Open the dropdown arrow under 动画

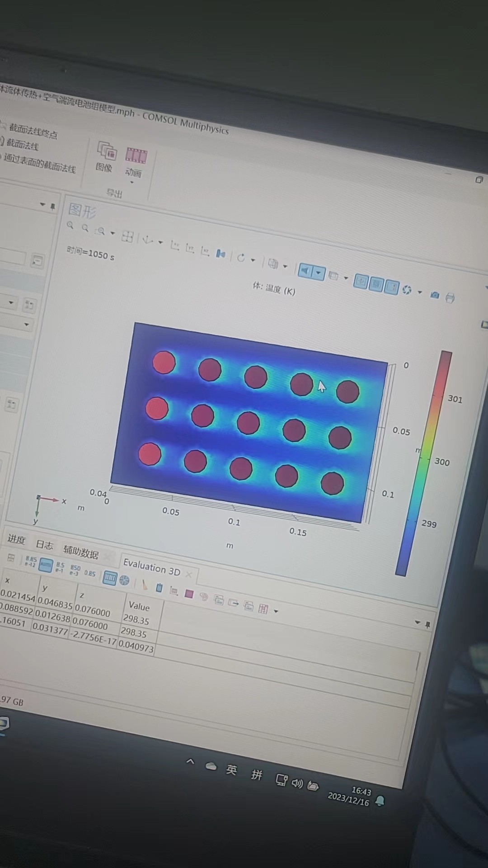click(132, 183)
